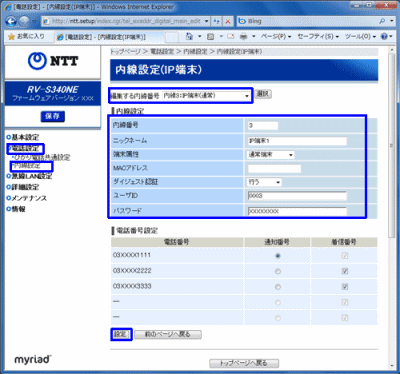
Task: Expand the Home icon dropdown arrow
Action: [199, 37]
